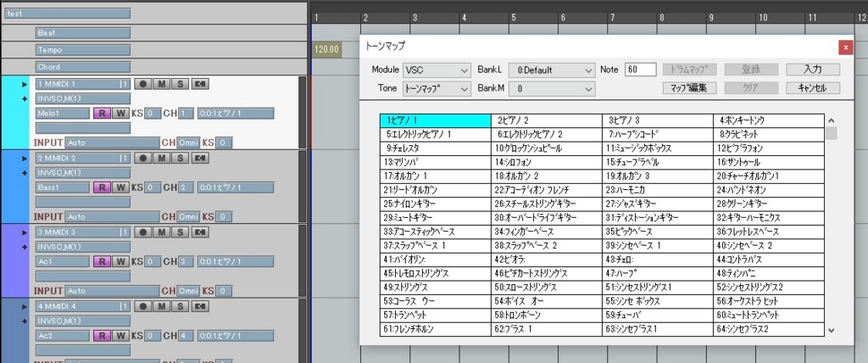Expand MIDI 3 track with triangle arrow
The image size is (868, 363).
25,232
